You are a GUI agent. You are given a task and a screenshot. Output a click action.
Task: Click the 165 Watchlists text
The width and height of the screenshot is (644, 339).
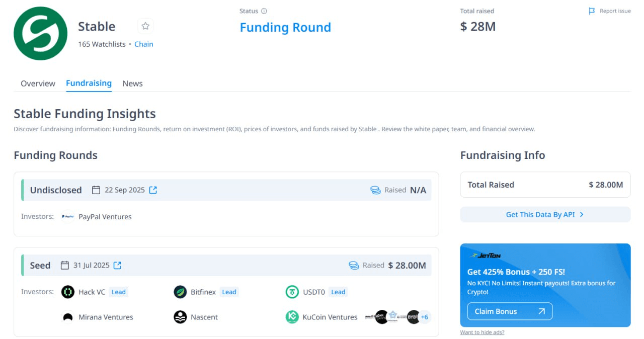[x=102, y=44]
